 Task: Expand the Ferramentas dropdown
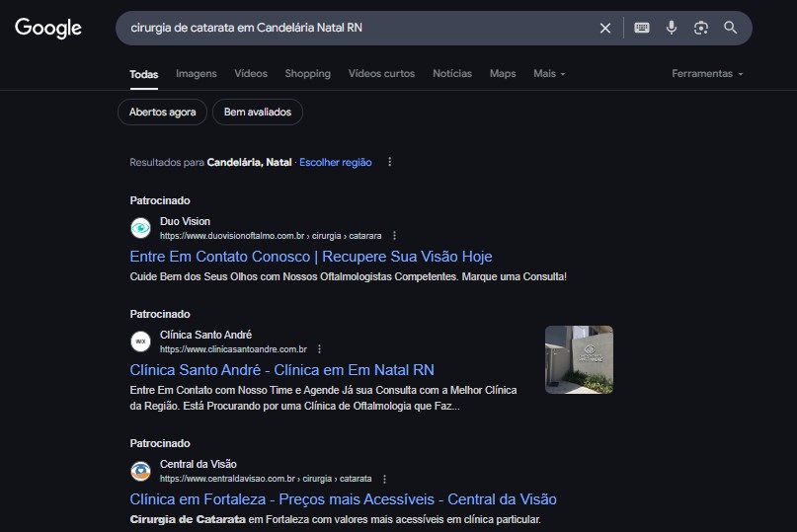point(707,74)
